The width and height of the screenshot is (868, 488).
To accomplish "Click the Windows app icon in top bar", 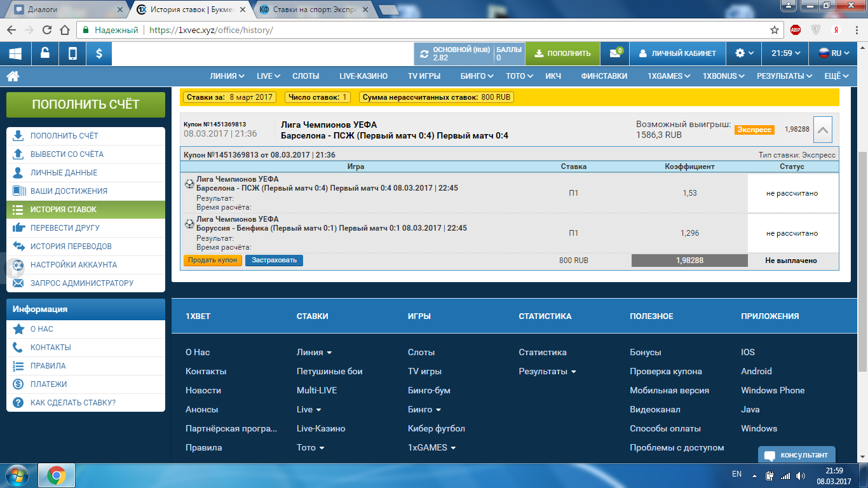I will [15, 53].
